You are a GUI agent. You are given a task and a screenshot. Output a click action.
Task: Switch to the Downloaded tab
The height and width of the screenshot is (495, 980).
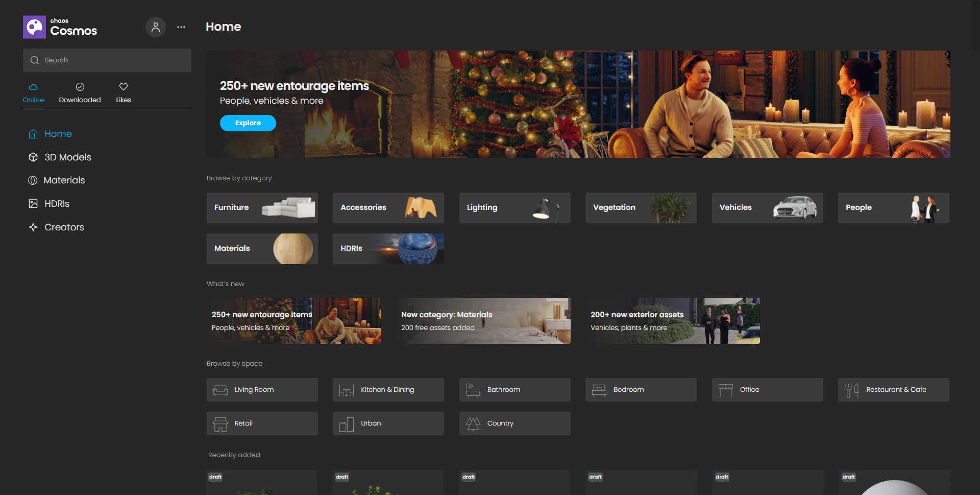[80, 93]
